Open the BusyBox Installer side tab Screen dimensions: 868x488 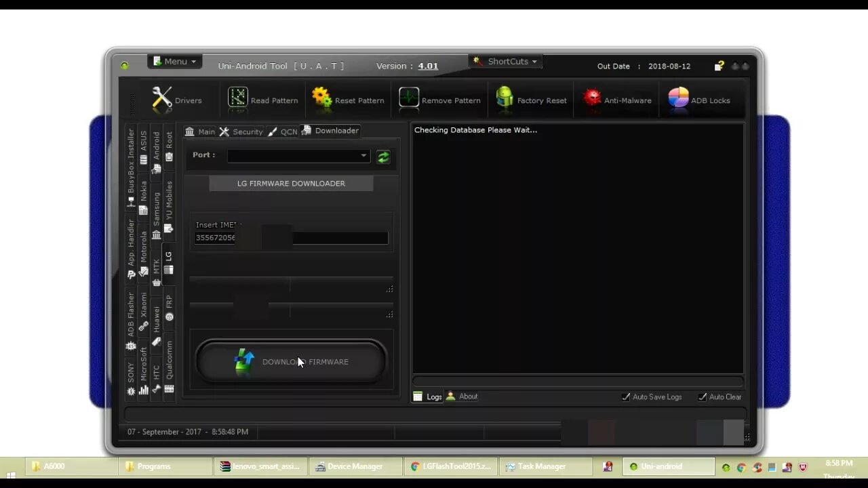(x=131, y=167)
